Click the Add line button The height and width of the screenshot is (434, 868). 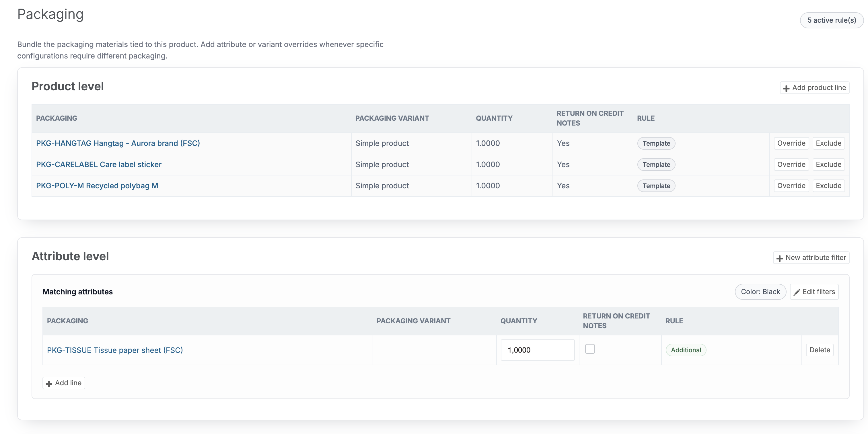tap(64, 383)
